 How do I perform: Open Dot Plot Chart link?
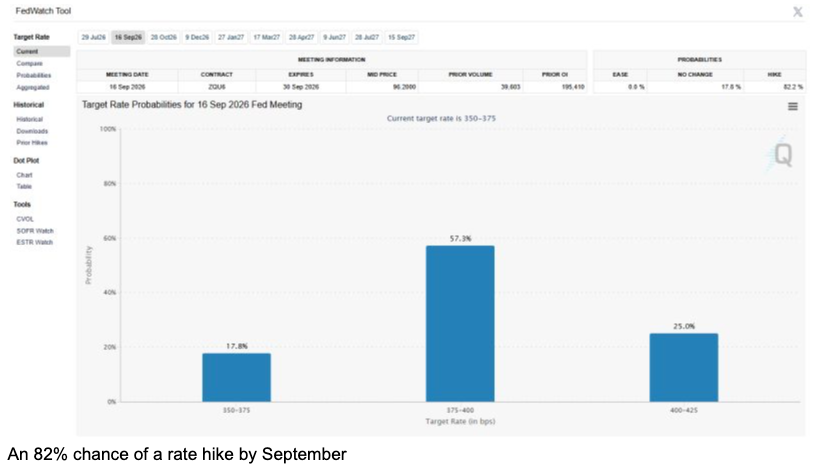24,175
